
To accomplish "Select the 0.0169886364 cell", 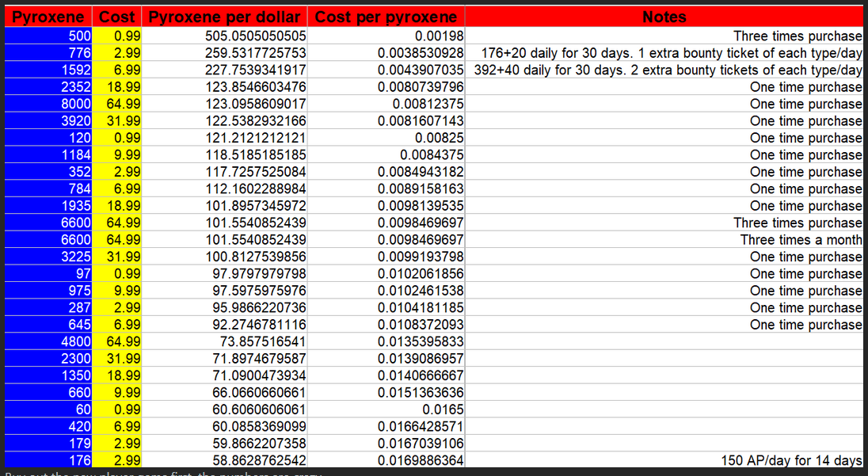I will coord(386,460).
